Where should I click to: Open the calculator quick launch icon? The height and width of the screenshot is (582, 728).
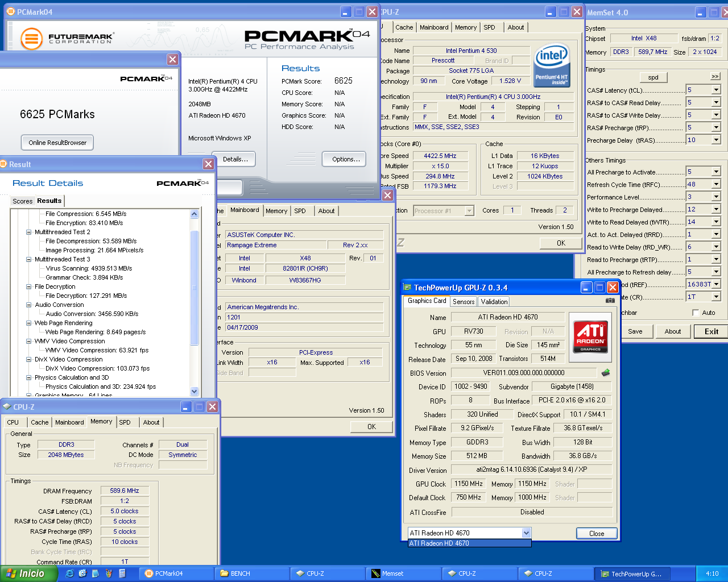click(122, 573)
